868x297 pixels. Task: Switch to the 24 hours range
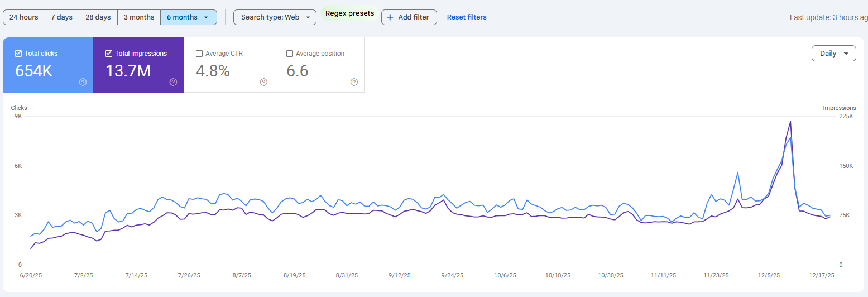coord(24,17)
